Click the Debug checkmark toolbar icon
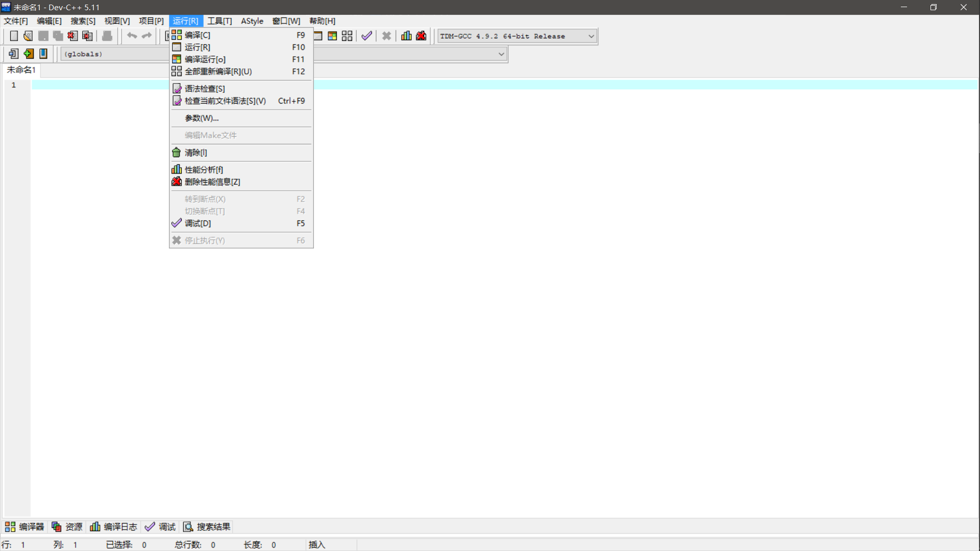The height and width of the screenshot is (551, 980). (366, 36)
